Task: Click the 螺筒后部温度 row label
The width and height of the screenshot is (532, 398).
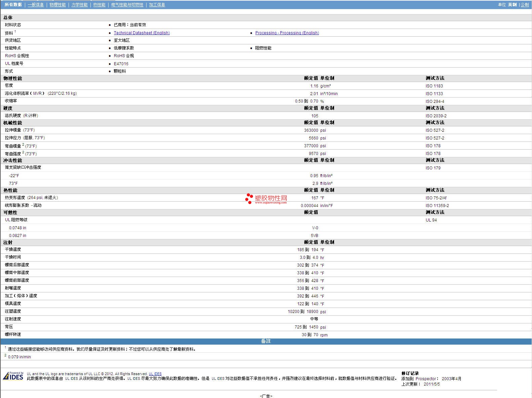Action: 17,265
